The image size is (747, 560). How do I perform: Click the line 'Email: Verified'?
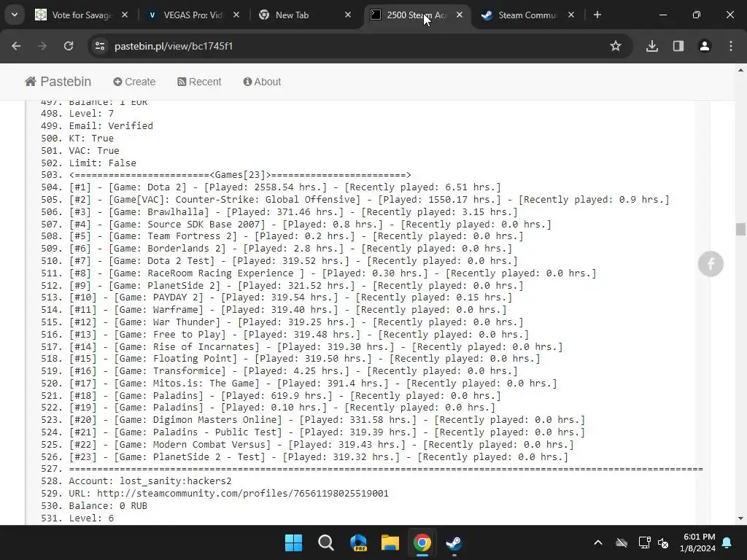coord(111,125)
